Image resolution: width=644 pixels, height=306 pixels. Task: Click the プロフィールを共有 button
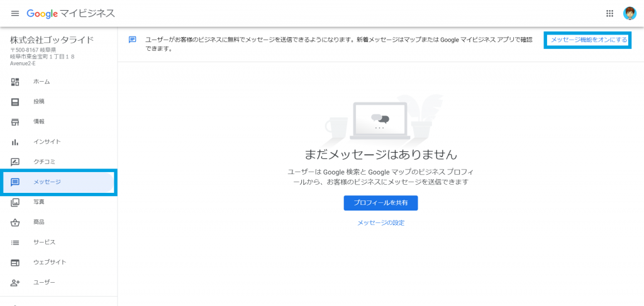click(x=380, y=203)
